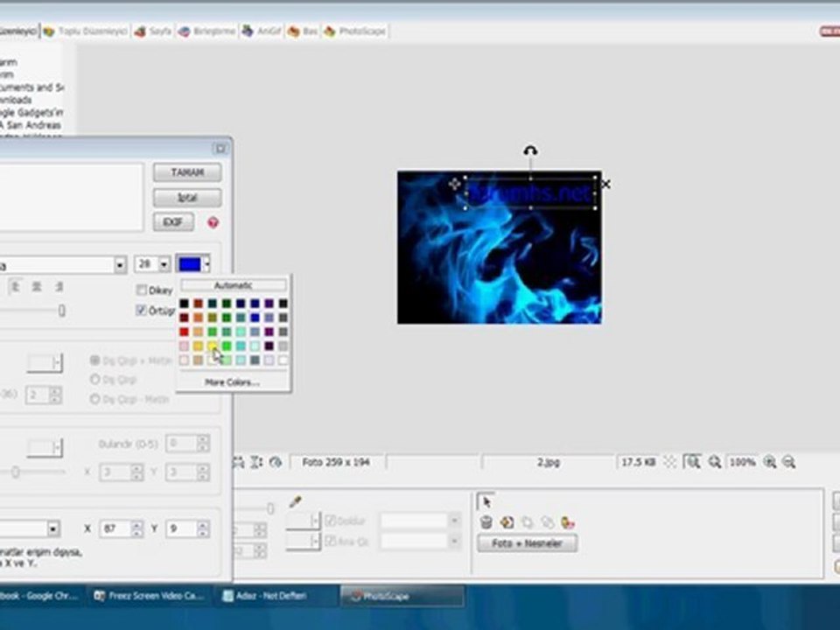Click the EXIF button in the text dialog
The width and height of the screenshot is (840, 630).
[x=173, y=221]
